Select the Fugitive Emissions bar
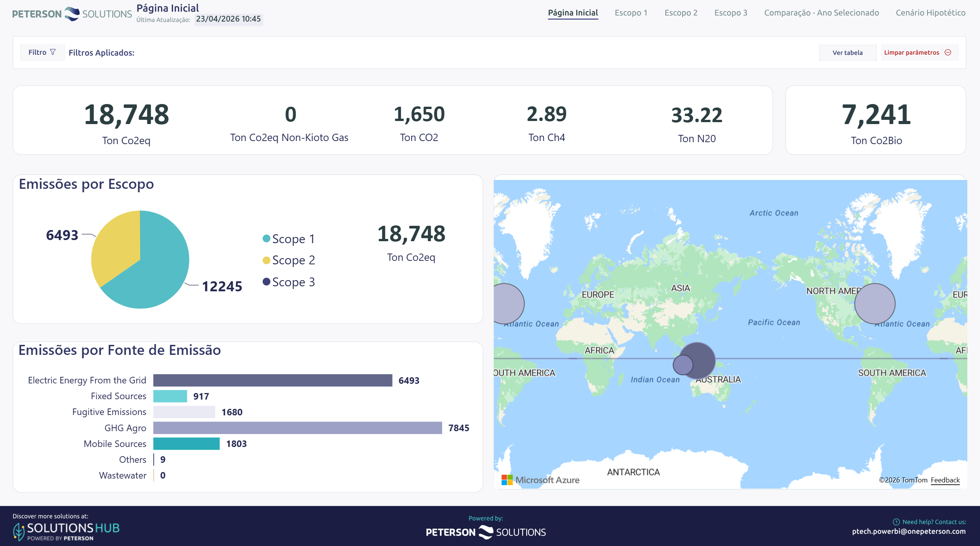Screen dimensions: 980x546 [184, 412]
